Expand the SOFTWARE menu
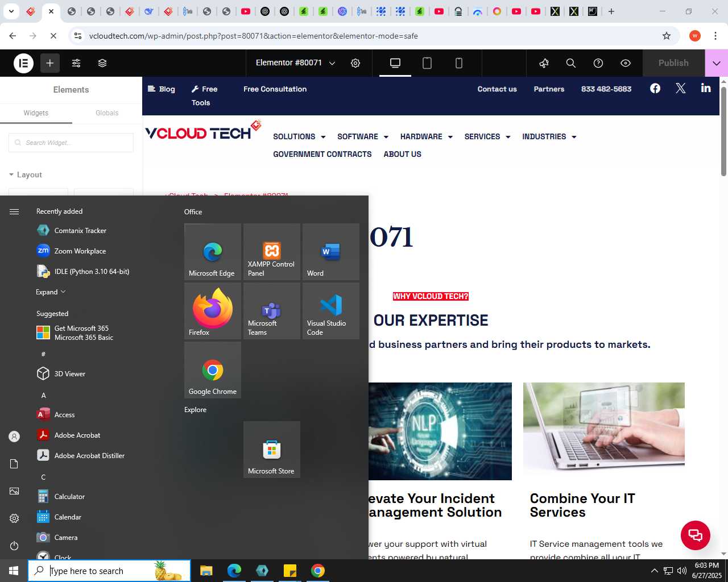This screenshot has height=582, width=728. 363,137
